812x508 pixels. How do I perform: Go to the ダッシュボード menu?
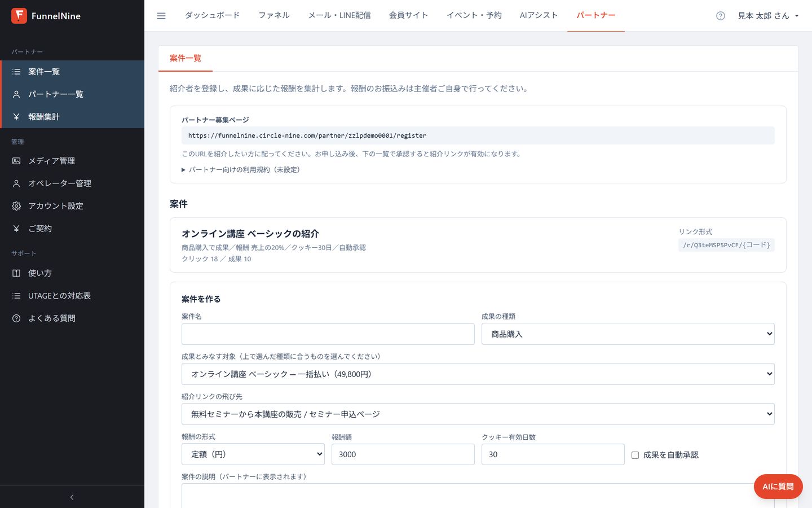[212, 15]
